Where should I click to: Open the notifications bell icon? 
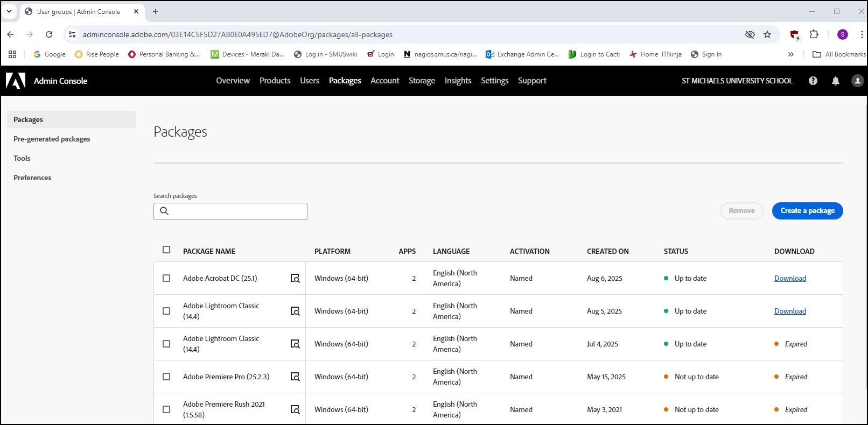(x=836, y=81)
